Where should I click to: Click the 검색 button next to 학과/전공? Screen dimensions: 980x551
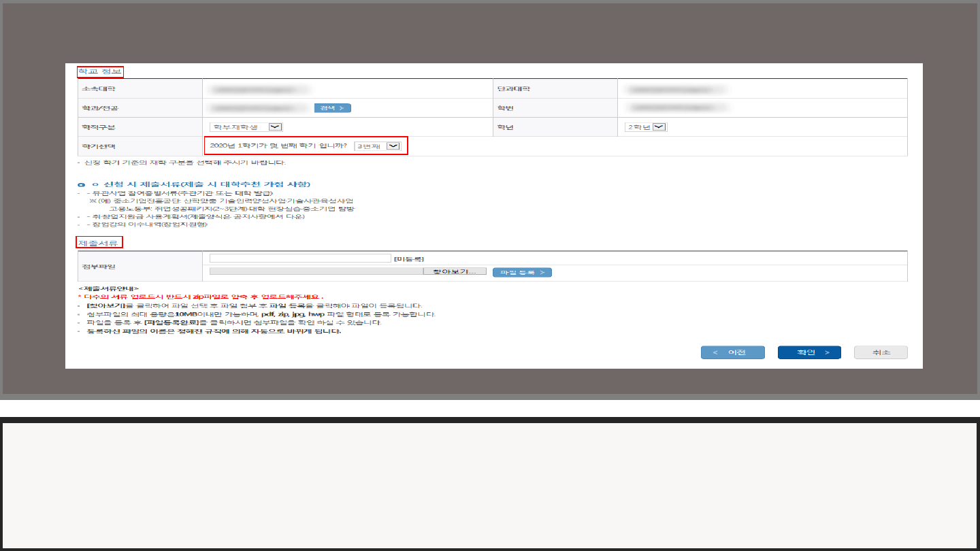tap(332, 108)
